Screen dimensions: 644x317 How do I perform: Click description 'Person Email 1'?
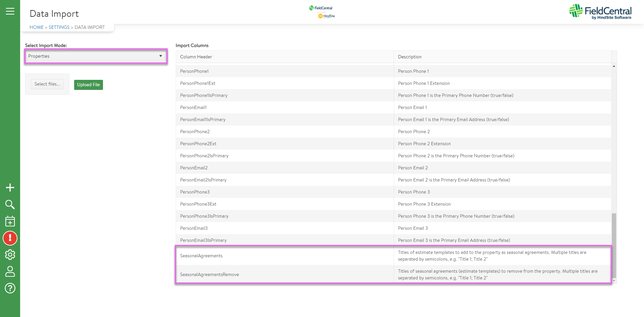coord(412,107)
